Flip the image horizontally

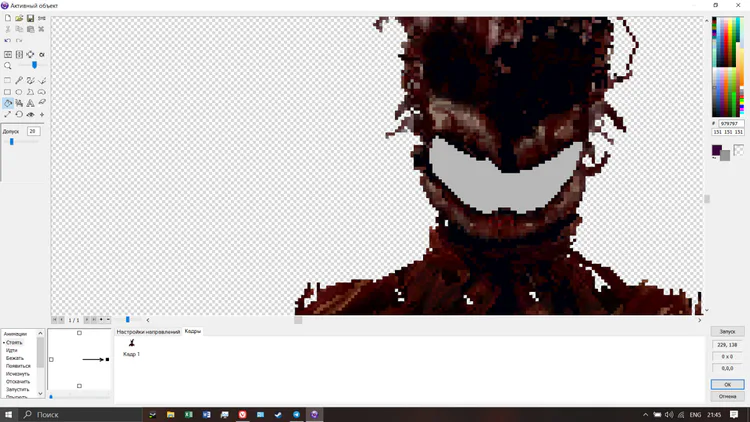[8, 55]
